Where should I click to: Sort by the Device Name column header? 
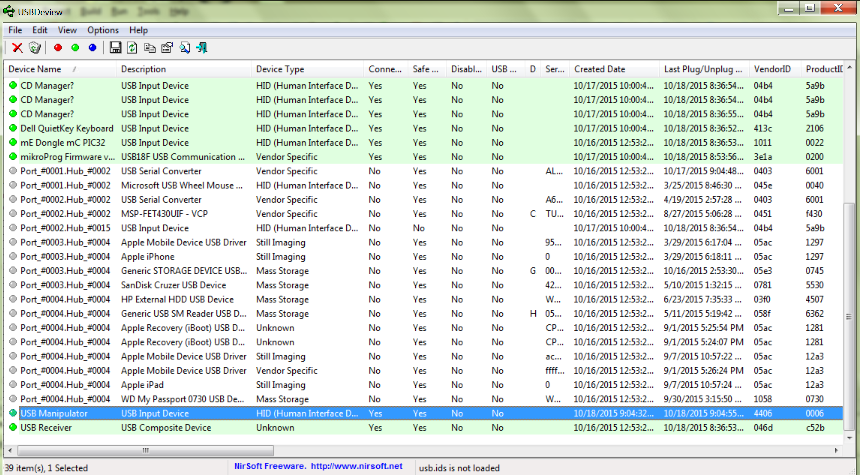pyautogui.click(x=60, y=69)
